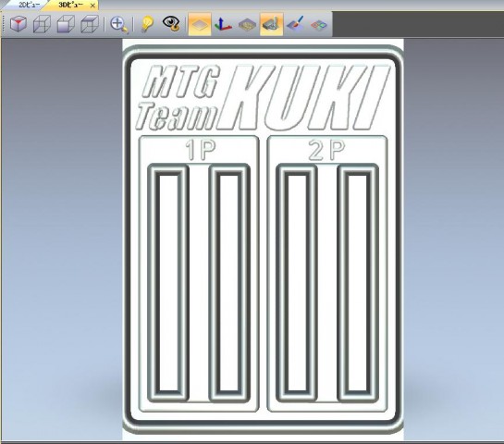This screenshot has width=504, height=444.
Task: Click the eye object visibility icon
Action: coord(171,24)
